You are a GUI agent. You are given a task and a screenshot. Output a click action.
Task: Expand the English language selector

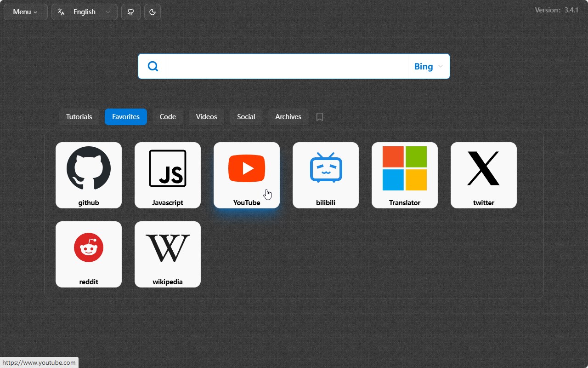click(x=85, y=11)
